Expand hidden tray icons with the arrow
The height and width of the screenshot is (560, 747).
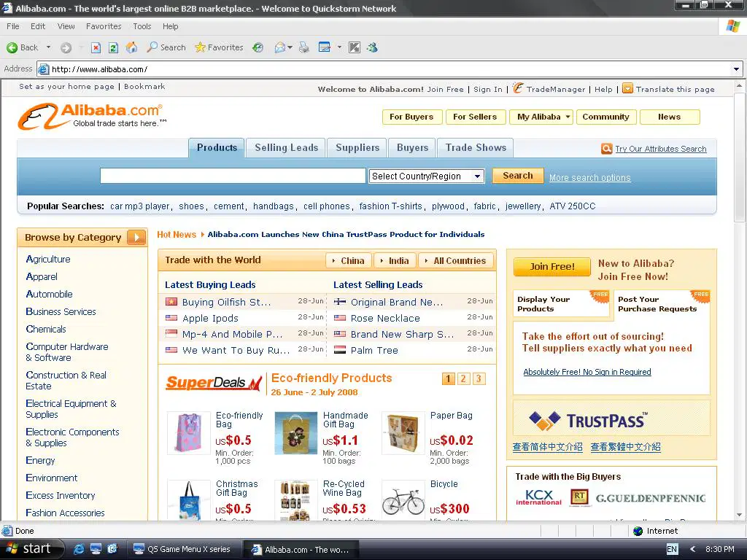[x=693, y=549]
